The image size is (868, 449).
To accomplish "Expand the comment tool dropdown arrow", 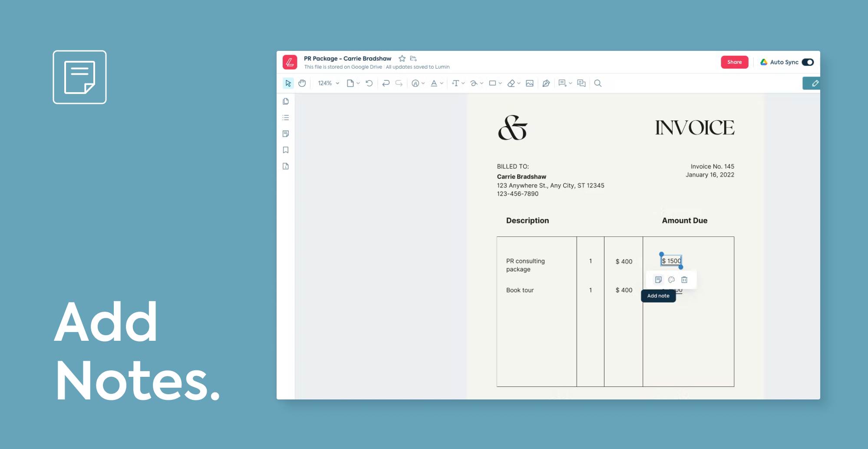I will pos(570,83).
